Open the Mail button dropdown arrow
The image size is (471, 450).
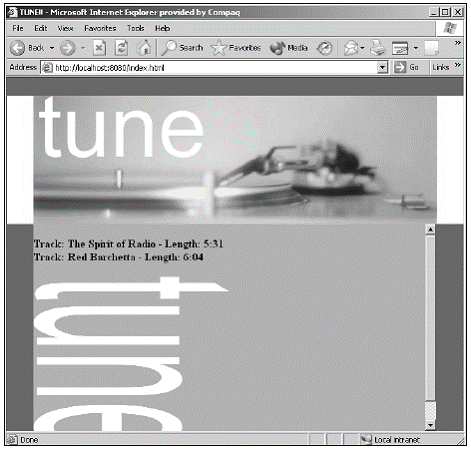pos(362,48)
